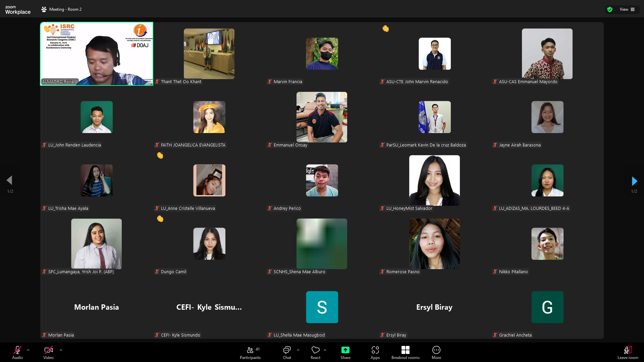Click Meeting - Room 2 title
The image size is (644, 362).
coord(65,9)
